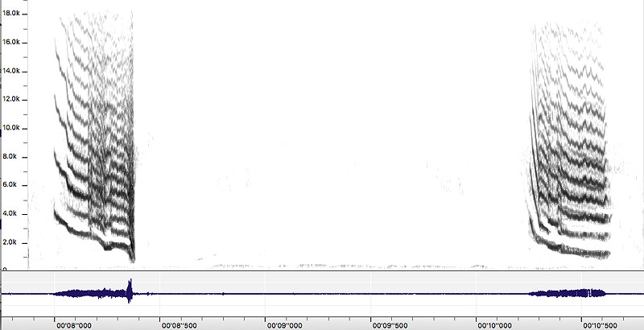The height and width of the screenshot is (330, 644).
Task: Click the 00'08"500 time ruler label
Action: (x=177, y=325)
